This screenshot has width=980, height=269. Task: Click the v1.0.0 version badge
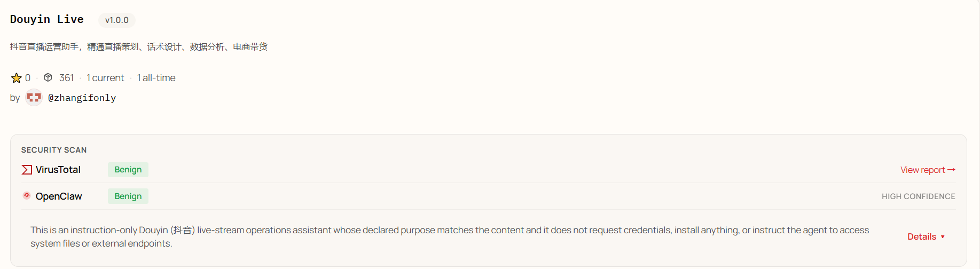point(116,20)
